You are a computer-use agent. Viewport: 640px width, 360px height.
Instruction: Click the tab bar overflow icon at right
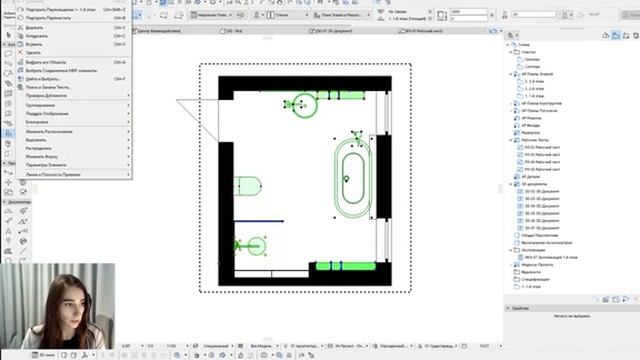pos(495,31)
